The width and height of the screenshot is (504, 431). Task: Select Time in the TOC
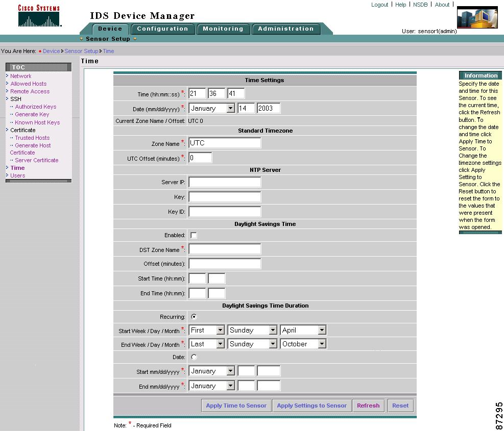tap(17, 168)
